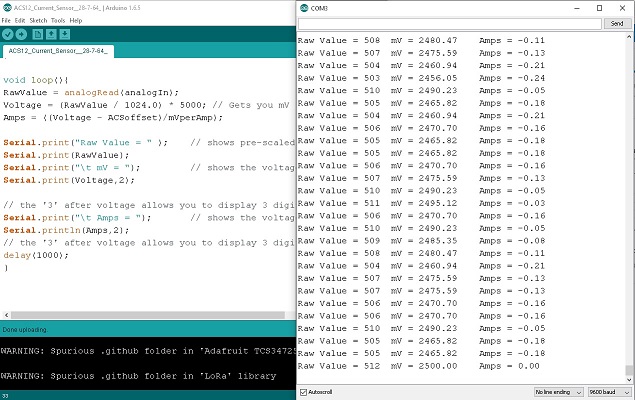The image size is (635, 400).
Task: Click the 'RawValue = analogRead(analogIn);' line
Action: point(91,93)
